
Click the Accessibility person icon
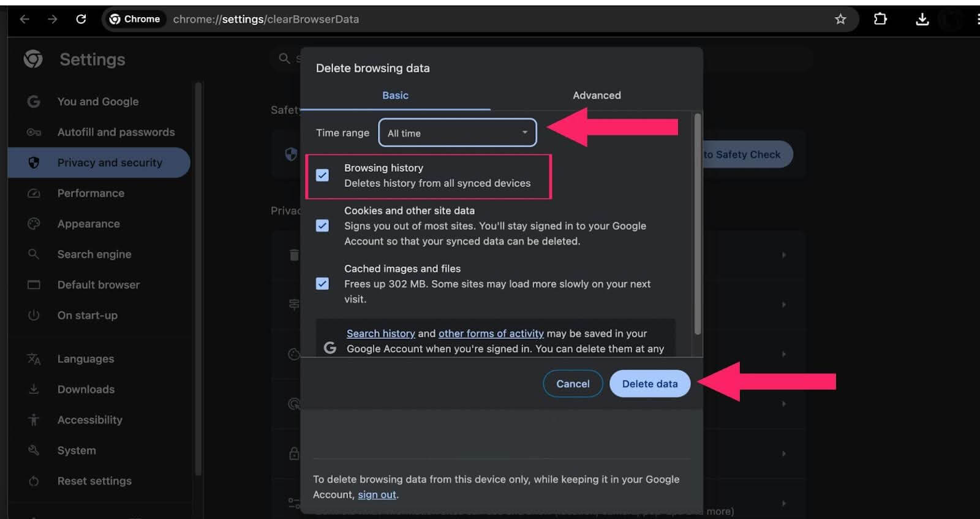click(x=34, y=420)
